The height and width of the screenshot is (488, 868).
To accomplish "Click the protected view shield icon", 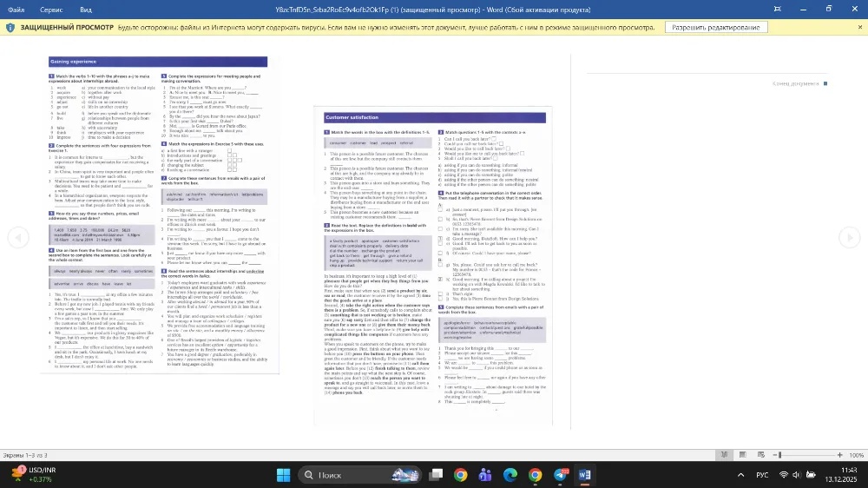I will pyautogui.click(x=10, y=27).
